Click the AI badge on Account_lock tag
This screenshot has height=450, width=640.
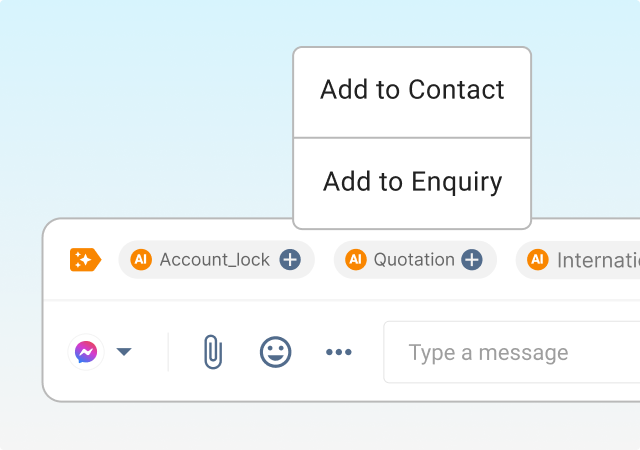[141, 260]
